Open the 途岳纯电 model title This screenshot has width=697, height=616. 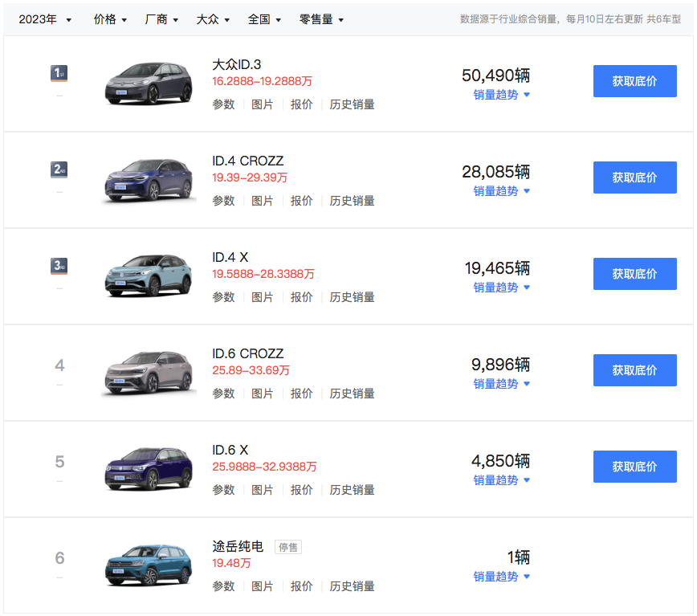coord(238,547)
